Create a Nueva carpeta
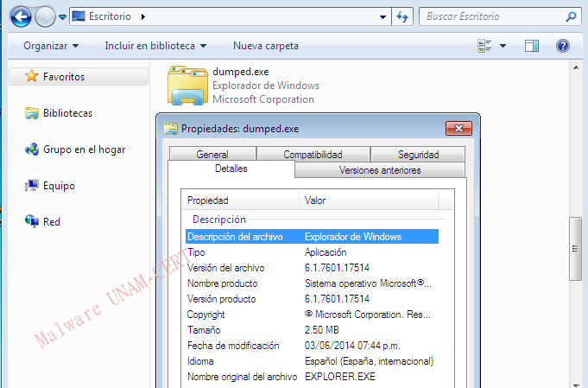 point(266,46)
